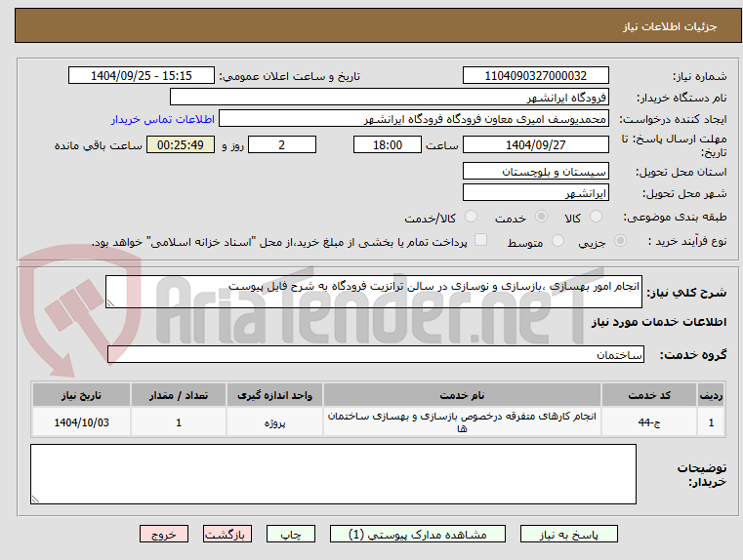Click the unit cell پروژه
Screen dimensions: 743x560
[274, 422]
